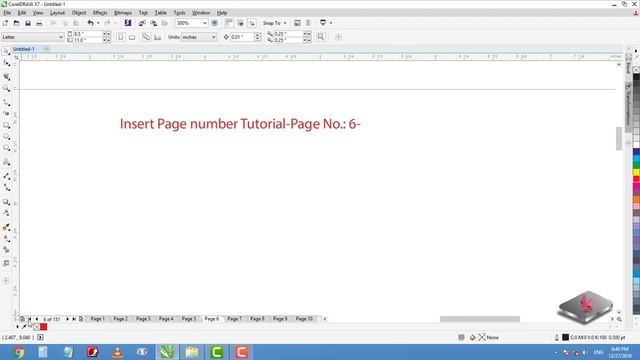Pick the yellow swatch in color palette
Screen dimensions: 640x360
[636, 172]
